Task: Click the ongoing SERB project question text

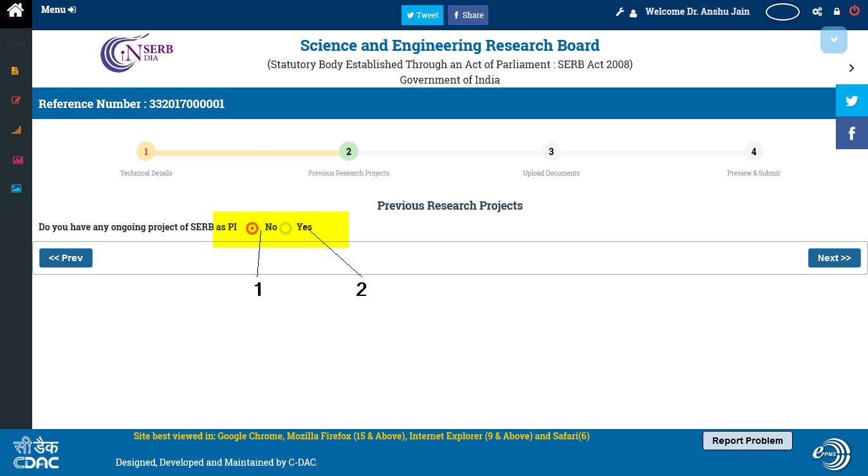Action: click(x=138, y=227)
